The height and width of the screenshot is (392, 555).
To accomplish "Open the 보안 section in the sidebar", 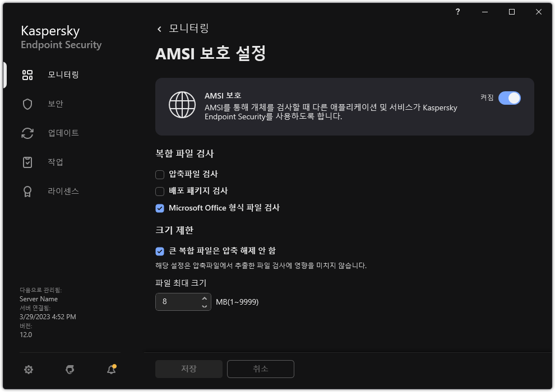I will pyautogui.click(x=26, y=104).
